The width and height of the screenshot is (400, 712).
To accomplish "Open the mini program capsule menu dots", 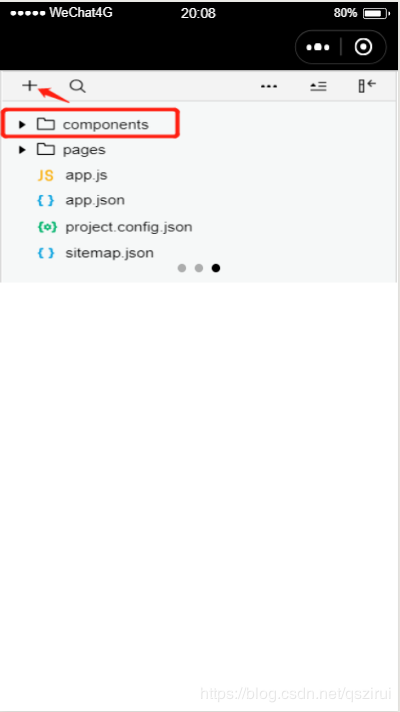I will point(318,47).
